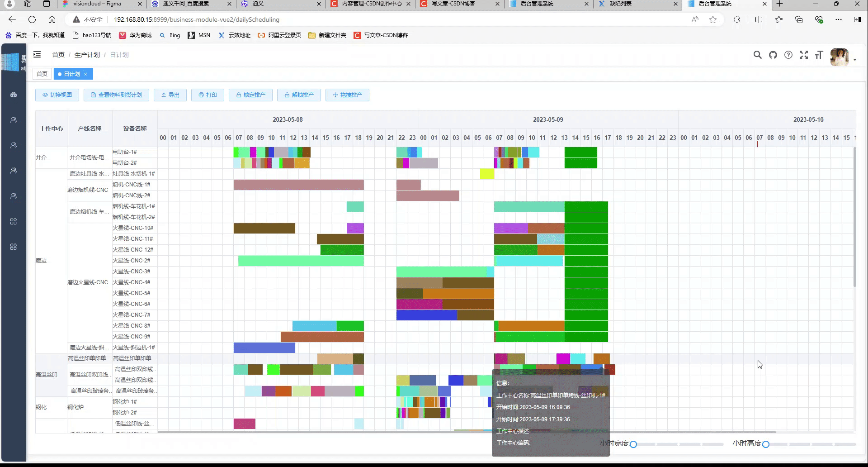Select blue bar on 火星线-斜边机-1# row
The width and height of the screenshot is (868, 467).
[264, 348]
